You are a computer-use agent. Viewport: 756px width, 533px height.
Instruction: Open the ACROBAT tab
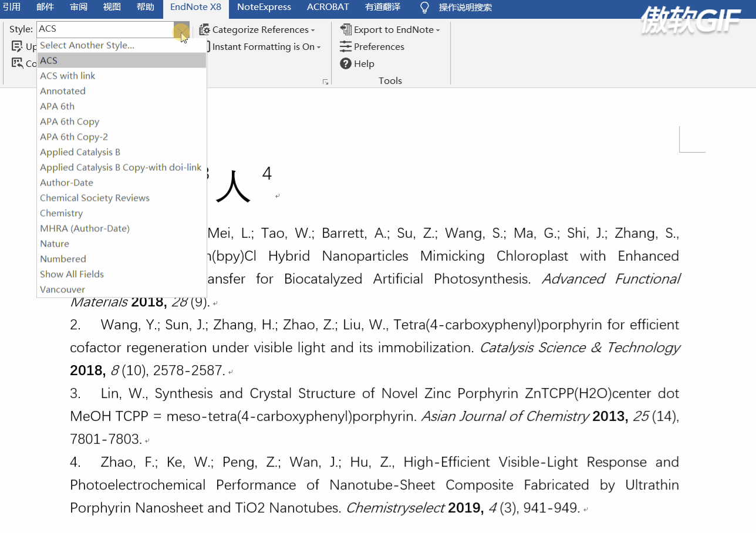328,7
